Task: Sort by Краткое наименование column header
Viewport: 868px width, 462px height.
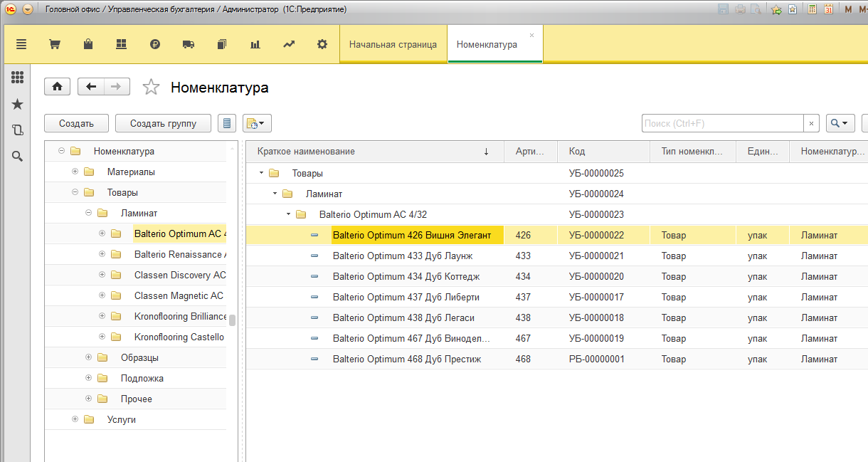Action: tap(374, 152)
